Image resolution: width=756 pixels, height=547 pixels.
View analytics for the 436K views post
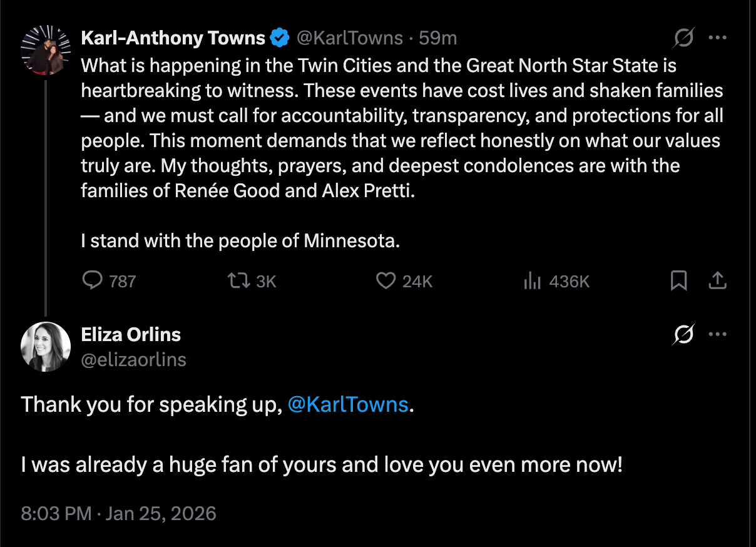tap(532, 281)
